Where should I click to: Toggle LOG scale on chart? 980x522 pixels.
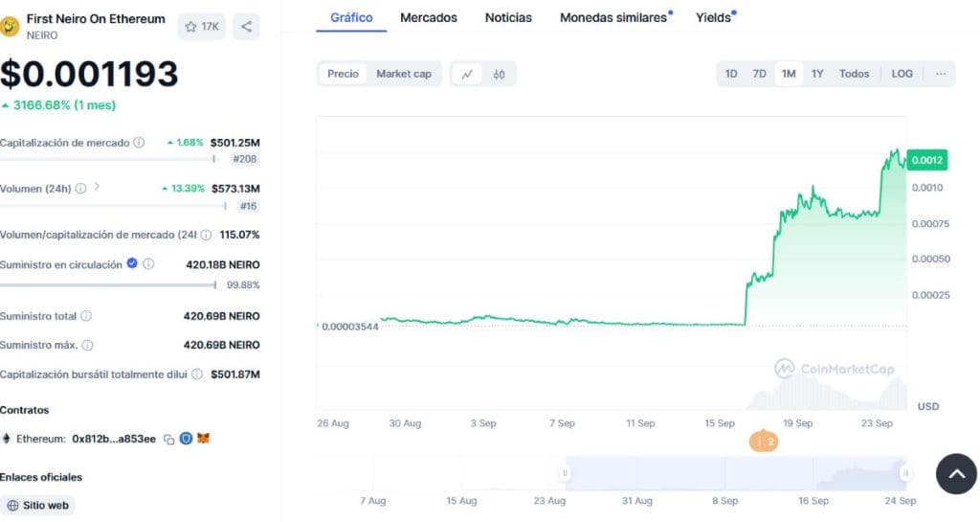pyautogui.click(x=902, y=74)
